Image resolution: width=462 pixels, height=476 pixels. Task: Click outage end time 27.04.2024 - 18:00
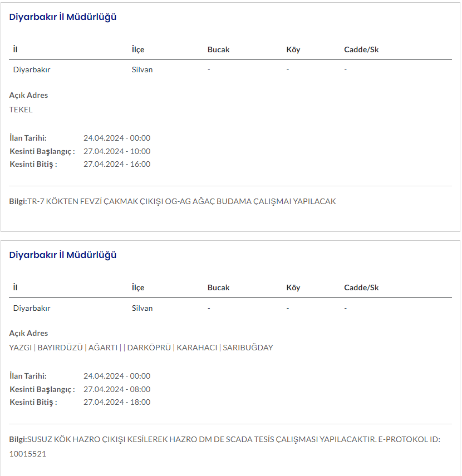117,402
